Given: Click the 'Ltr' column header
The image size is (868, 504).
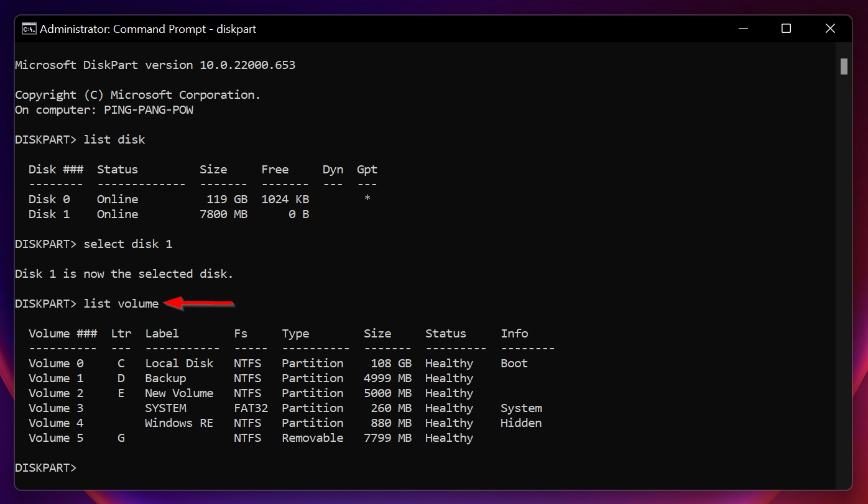Looking at the screenshot, I should coord(121,334).
